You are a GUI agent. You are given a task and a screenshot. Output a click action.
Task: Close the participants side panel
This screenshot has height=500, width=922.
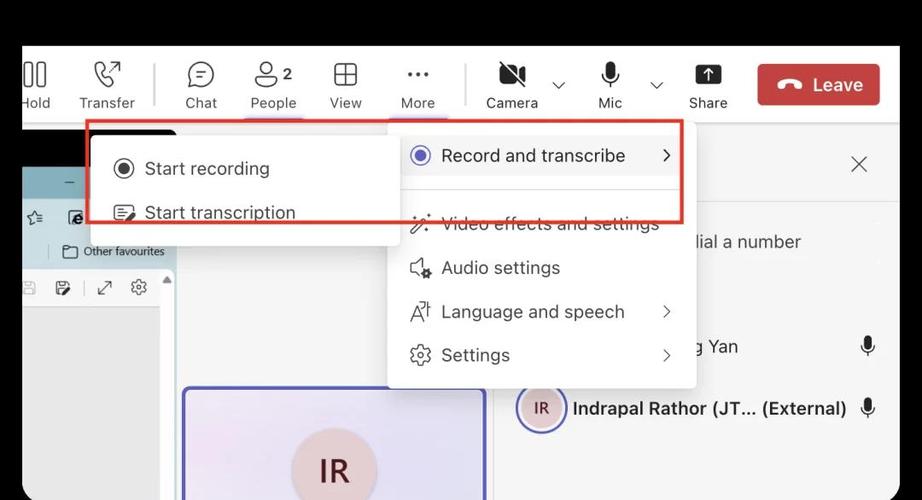859,165
